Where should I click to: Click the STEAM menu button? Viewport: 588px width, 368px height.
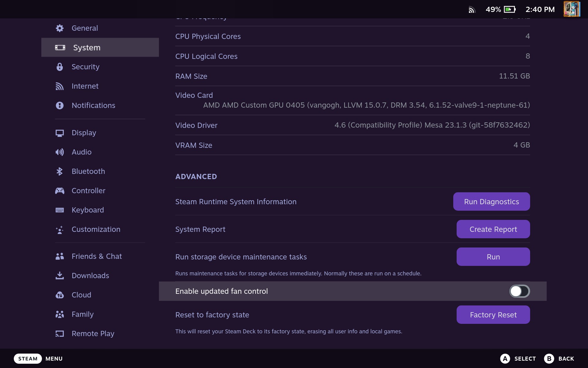point(28,358)
